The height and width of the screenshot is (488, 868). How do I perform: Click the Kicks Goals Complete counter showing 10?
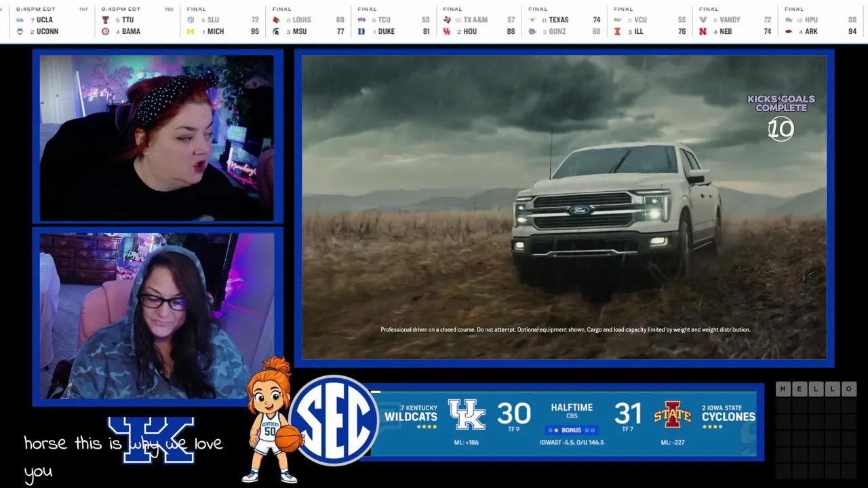point(781,117)
